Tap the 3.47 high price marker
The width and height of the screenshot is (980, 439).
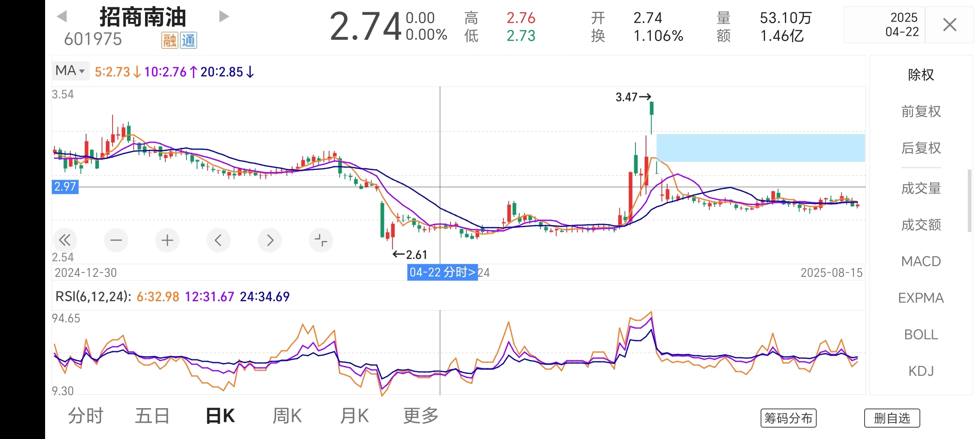(x=633, y=97)
